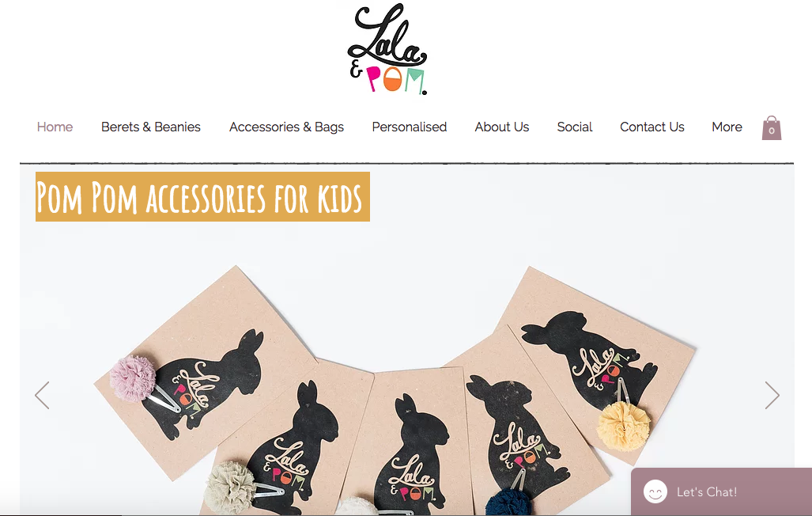Advance slideshow with the right arrow
The image size is (812, 516).
click(x=772, y=395)
